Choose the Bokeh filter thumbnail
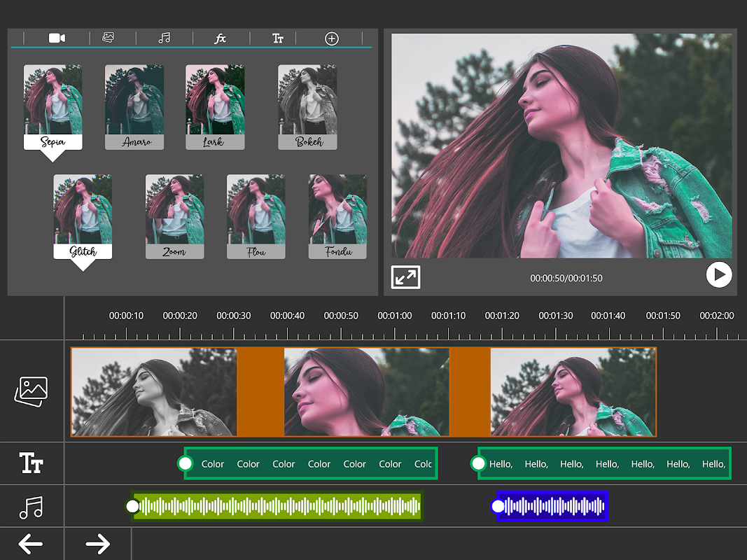This screenshot has height=560, width=747. (307, 106)
